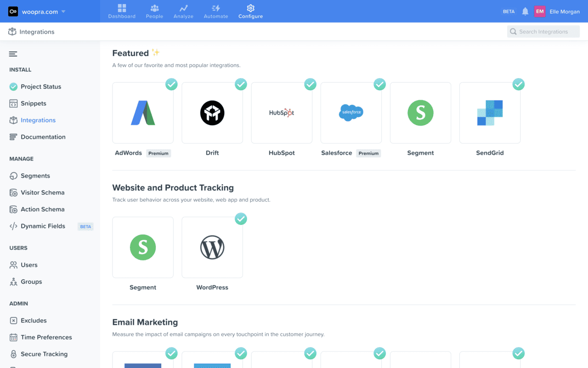Click the Search Integrations field

543,31
